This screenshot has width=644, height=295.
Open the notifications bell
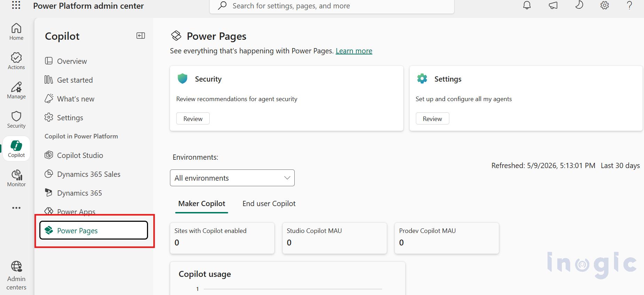point(527,5)
